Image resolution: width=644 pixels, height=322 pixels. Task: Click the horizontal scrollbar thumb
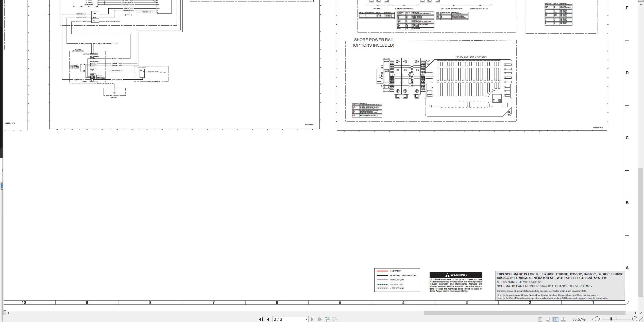pyautogui.click(x=524, y=313)
